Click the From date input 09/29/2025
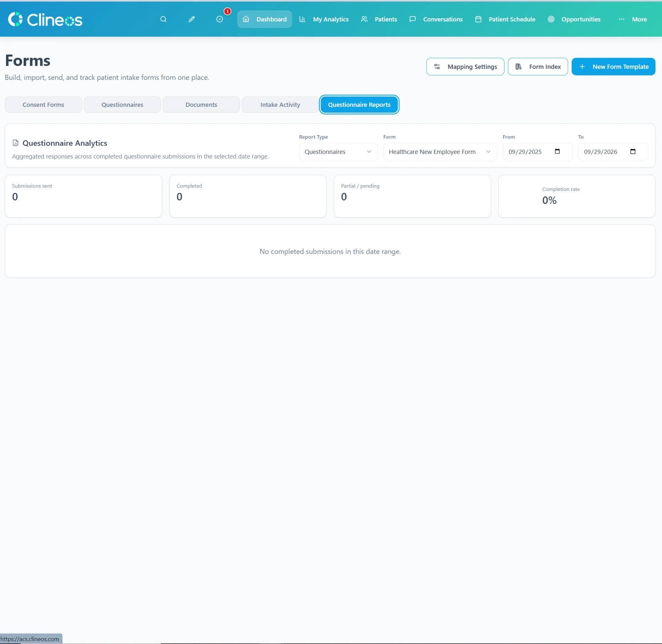This screenshot has height=644, width=662. [538, 152]
